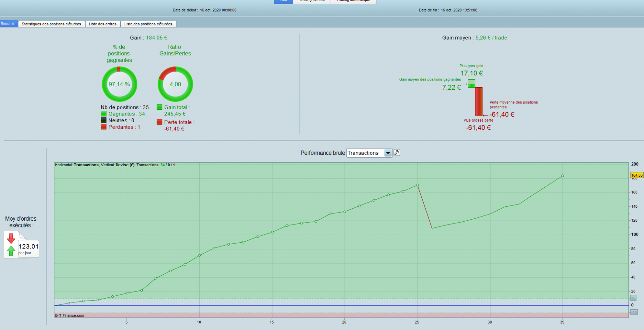The image size is (644, 330).
Task: Click the 97,14 % winning positions donut
Action: [119, 84]
